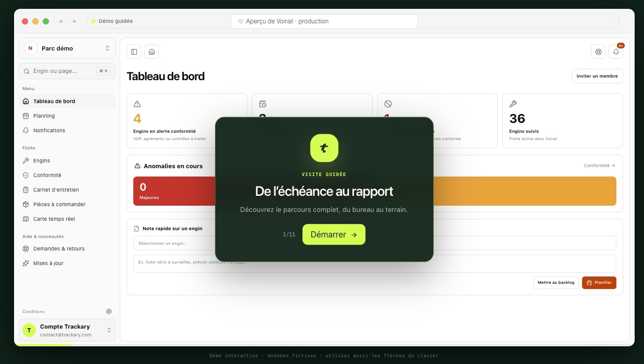Click the Aperçu de Voirail address bar

324,21
